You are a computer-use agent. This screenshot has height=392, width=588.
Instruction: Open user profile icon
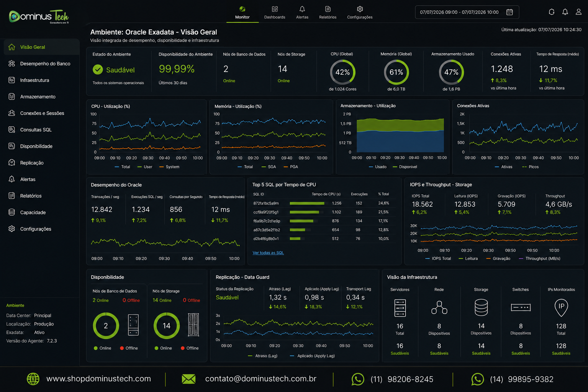point(578,12)
